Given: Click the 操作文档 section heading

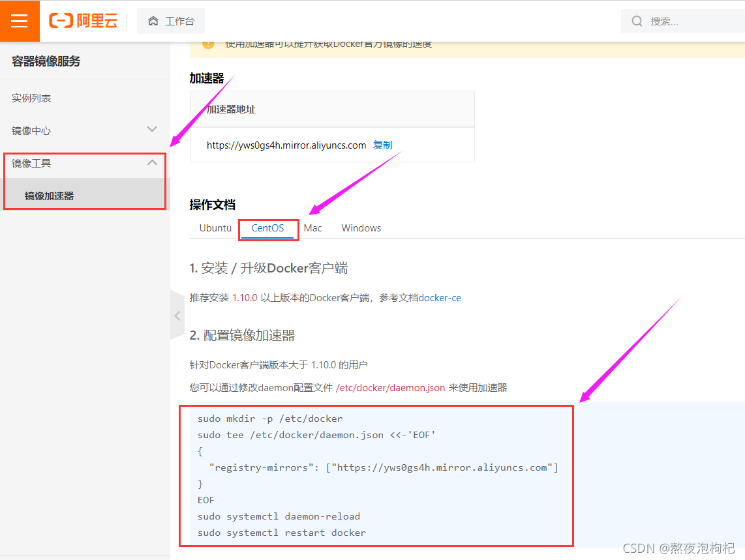Looking at the screenshot, I should 213,205.
